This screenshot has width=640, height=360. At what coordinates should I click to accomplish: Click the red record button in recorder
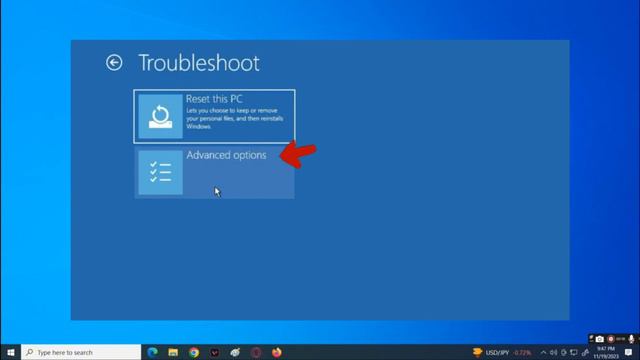(611, 339)
